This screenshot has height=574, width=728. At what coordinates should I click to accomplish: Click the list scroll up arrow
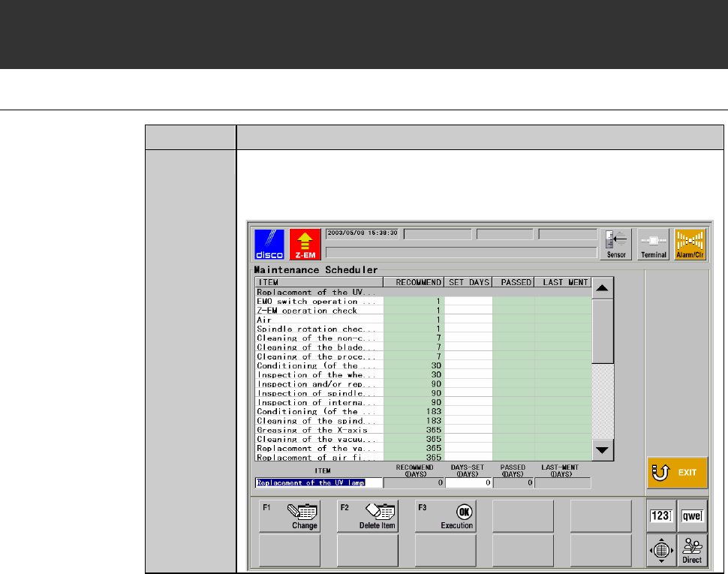(x=603, y=288)
